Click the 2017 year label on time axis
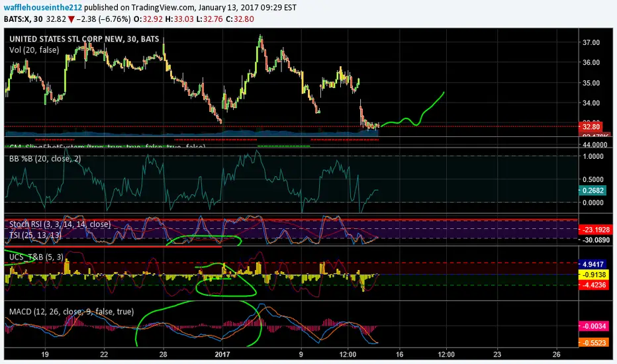 click(x=222, y=354)
